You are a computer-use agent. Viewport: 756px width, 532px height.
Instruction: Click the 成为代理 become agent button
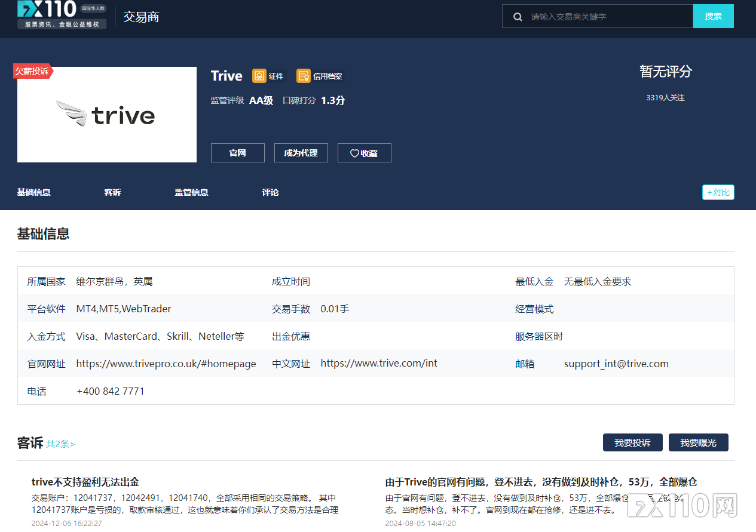301,153
